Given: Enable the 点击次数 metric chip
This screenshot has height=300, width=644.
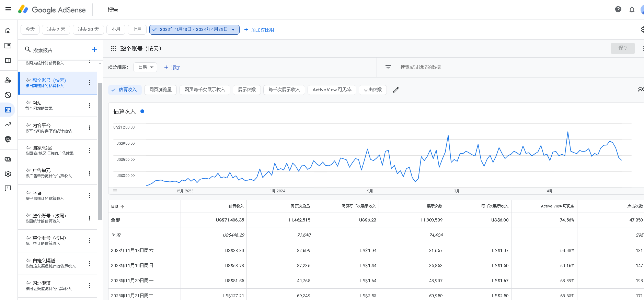Looking at the screenshot, I should click(x=372, y=90).
